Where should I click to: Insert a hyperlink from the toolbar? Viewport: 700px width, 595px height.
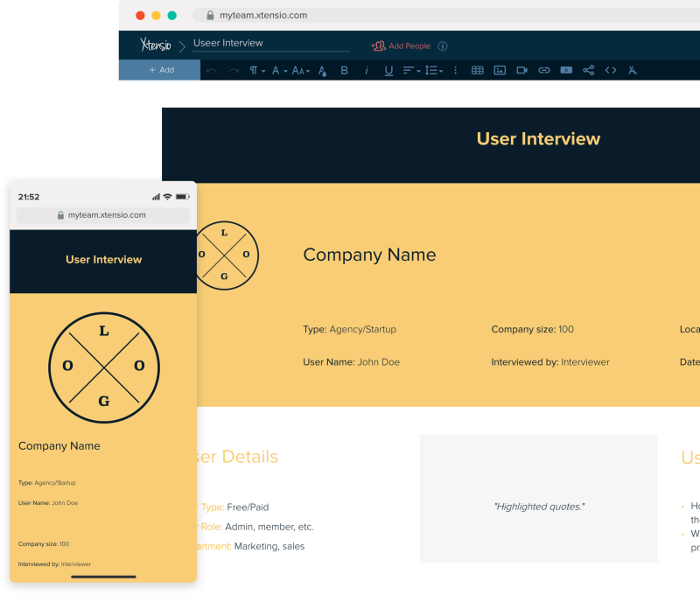[543, 70]
